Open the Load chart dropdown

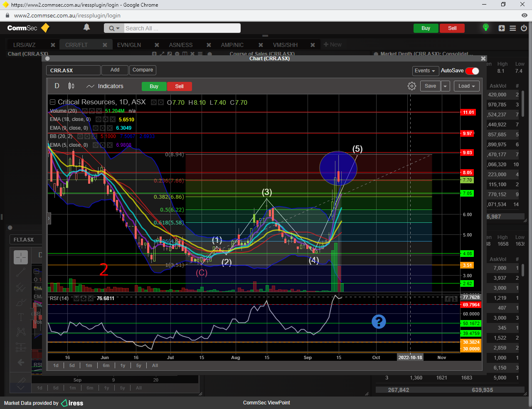pos(467,86)
